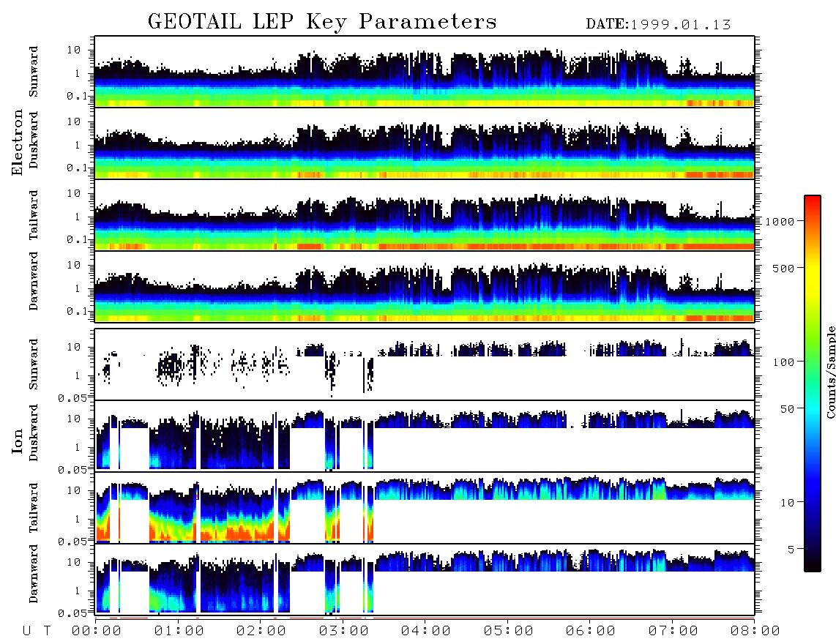The image size is (836, 644).
Task: Select the date text "DATE:1999.01.13"
Action: tap(658, 24)
